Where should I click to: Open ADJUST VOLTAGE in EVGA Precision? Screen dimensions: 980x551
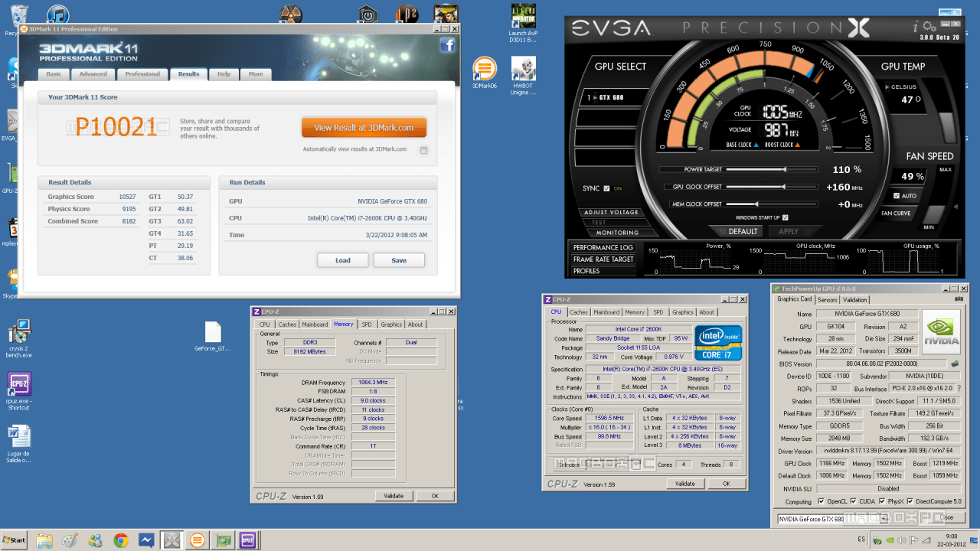pyautogui.click(x=612, y=213)
